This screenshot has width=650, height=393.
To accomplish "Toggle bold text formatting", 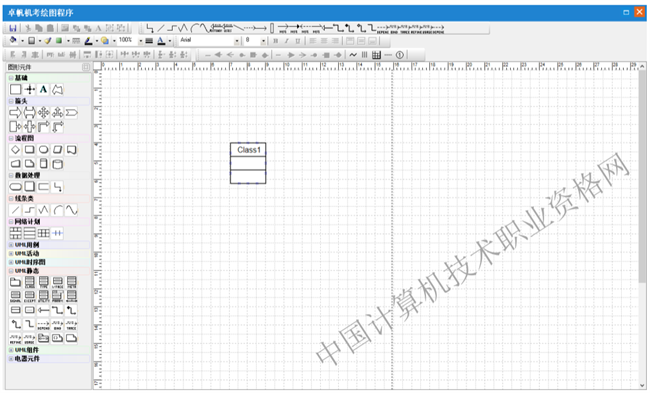I will pyautogui.click(x=276, y=41).
